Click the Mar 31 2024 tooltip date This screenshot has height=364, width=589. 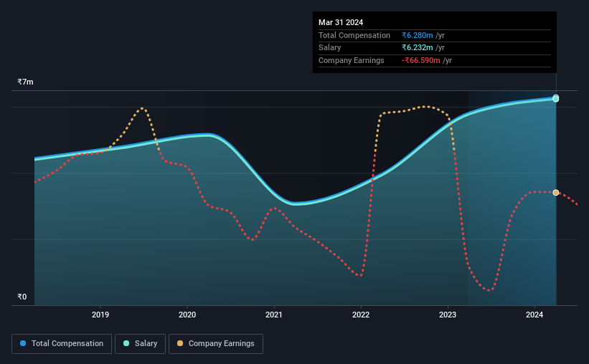coord(341,22)
